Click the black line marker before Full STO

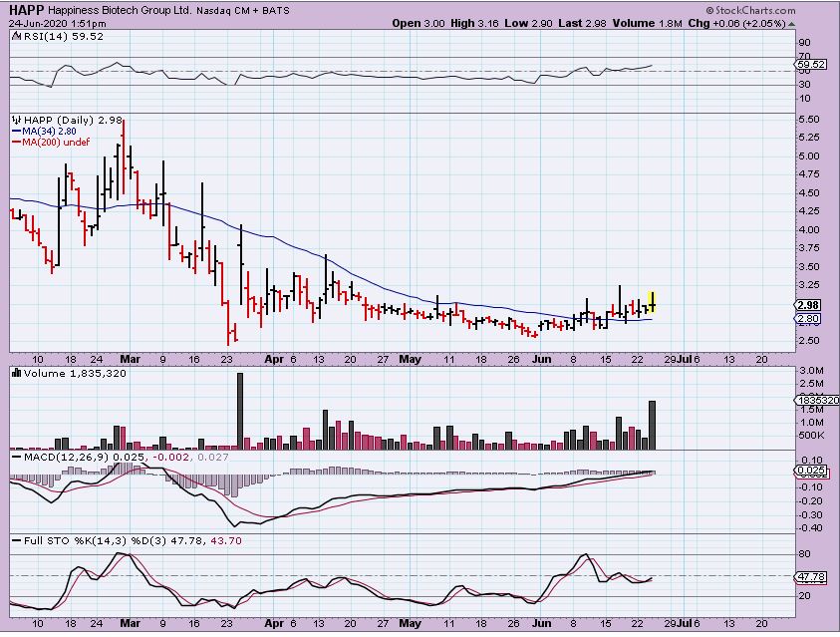(16, 541)
